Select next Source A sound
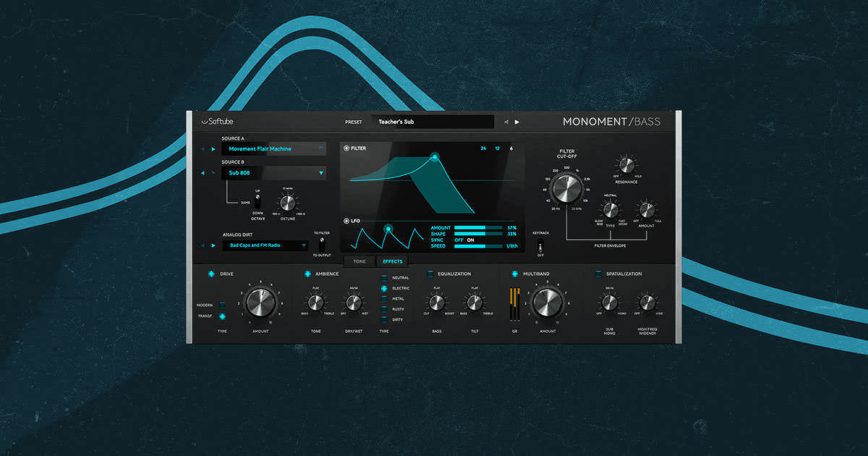Image resolution: width=868 pixels, height=456 pixels. pyautogui.click(x=213, y=149)
